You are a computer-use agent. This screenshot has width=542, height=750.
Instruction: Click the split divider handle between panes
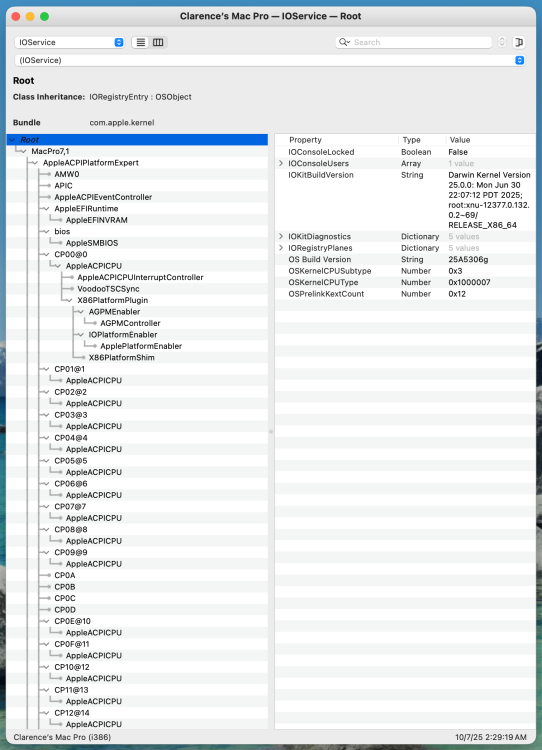point(271,431)
